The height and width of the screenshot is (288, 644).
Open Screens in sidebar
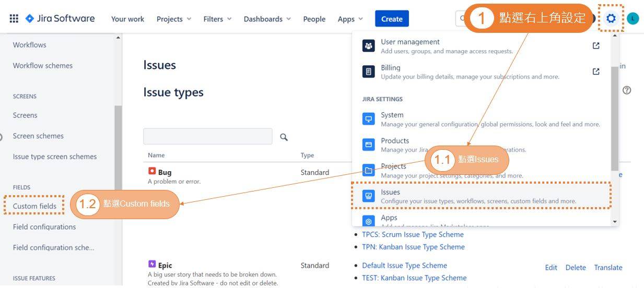[25, 115]
